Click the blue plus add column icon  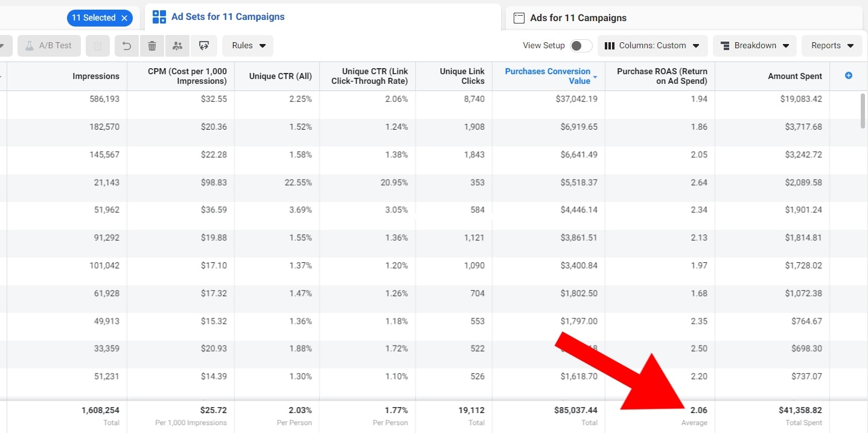point(848,76)
